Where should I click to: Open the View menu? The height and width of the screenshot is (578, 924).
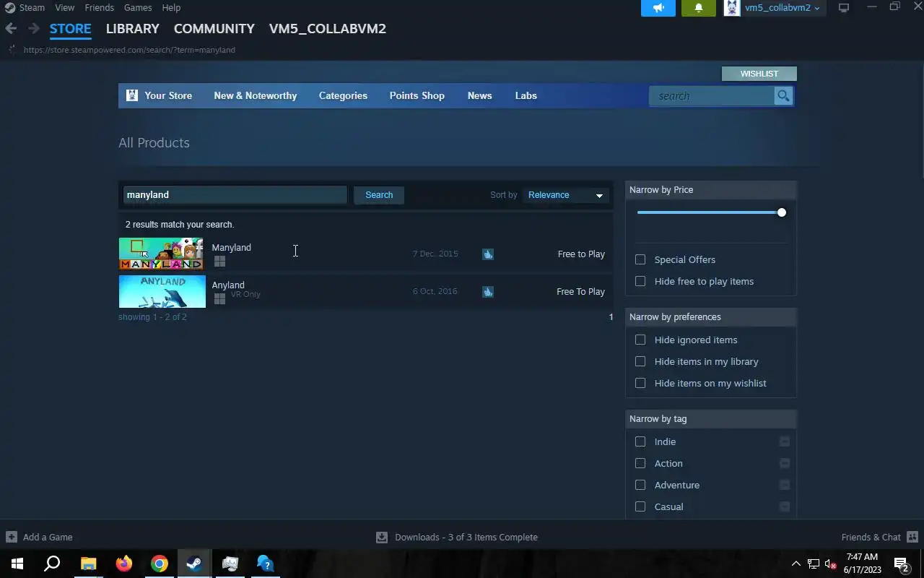[x=64, y=7]
